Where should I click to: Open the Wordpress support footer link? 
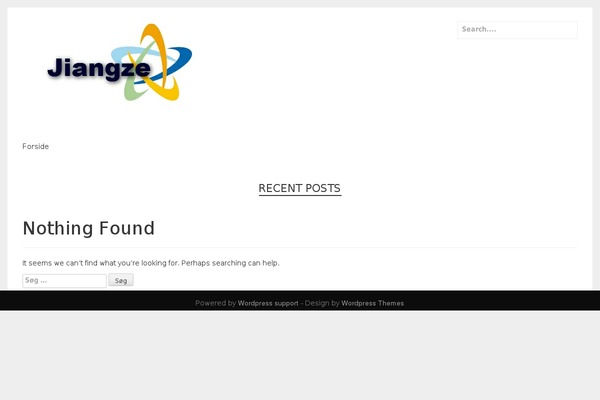click(x=268, y=303)
